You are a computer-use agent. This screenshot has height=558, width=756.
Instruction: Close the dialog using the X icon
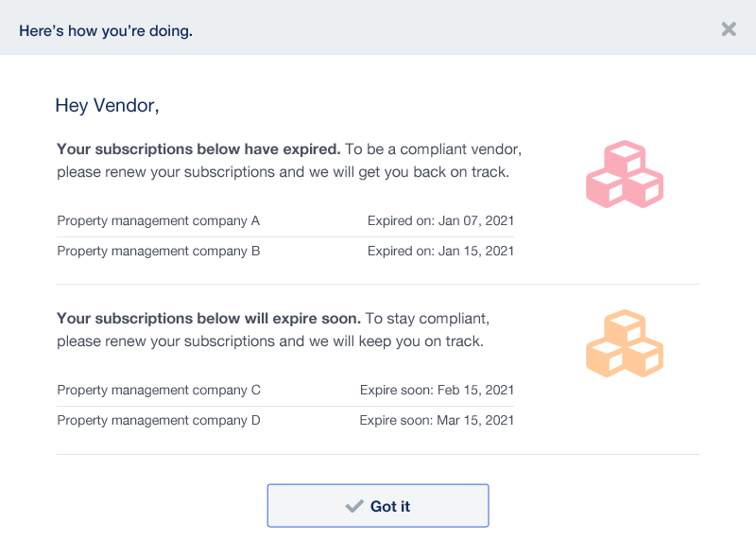pos(729,29)
